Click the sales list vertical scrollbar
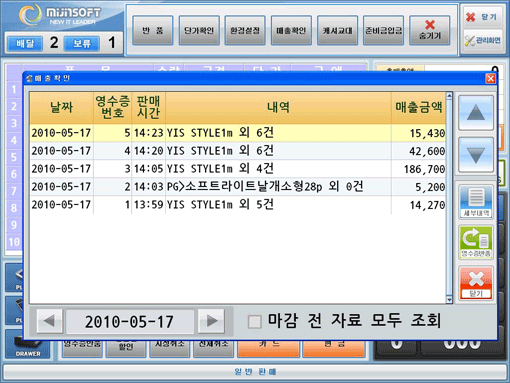Viewport: 510px width, 383px height. point(449,198)
